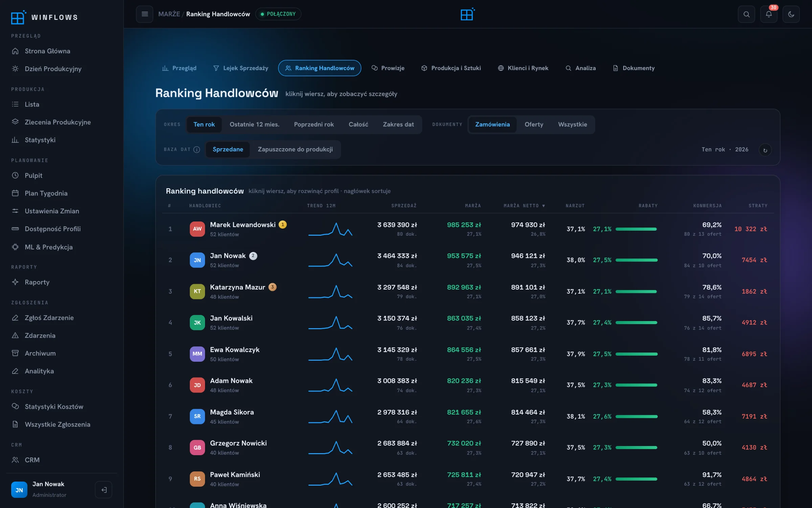Toggle dark mode moon icon
Viewport: 812px width, 508px height.
[x=791, y=14]
